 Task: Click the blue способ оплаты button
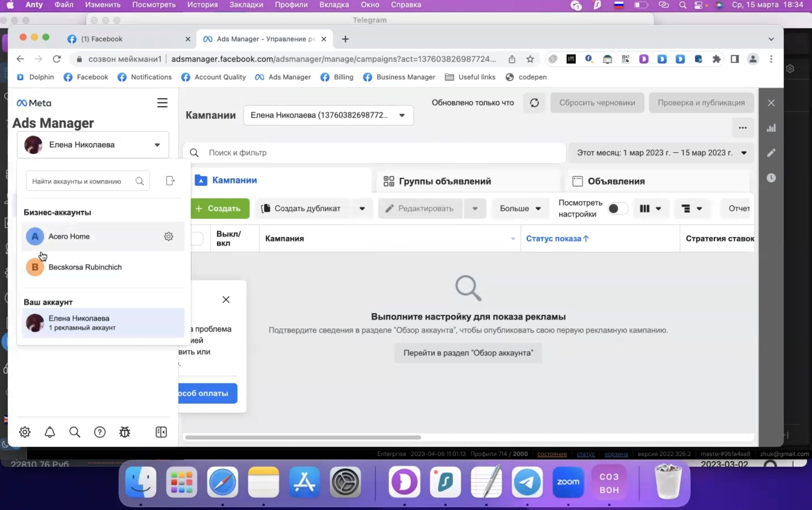click(x=208, y=393)
